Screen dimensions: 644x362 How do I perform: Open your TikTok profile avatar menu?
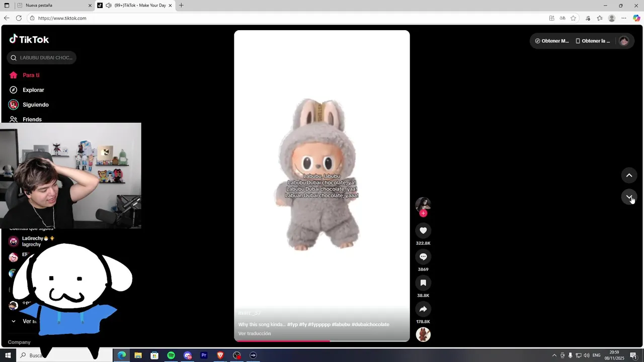[624, 41]
